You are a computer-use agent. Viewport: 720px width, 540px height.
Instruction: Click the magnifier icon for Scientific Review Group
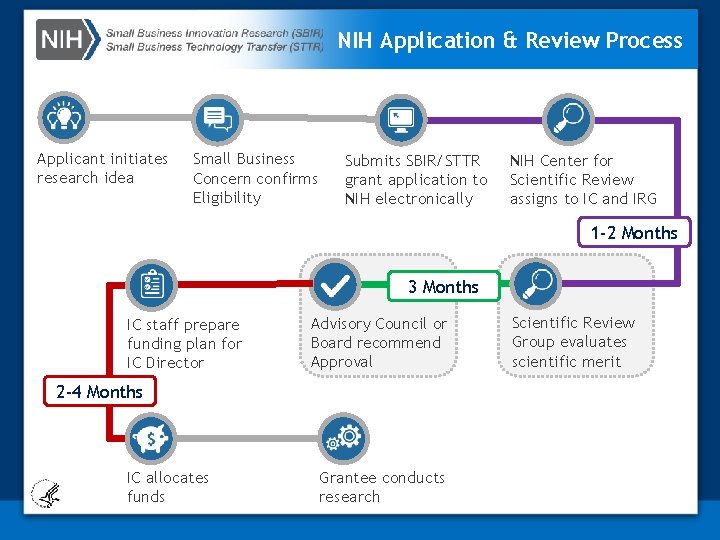click(535, 283)
